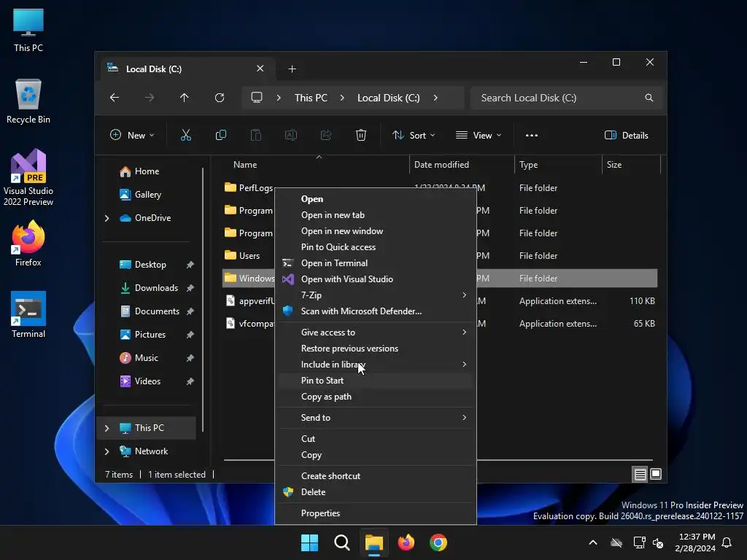Sort by the Date modified column
747x560 pixels.
(462, 165)
